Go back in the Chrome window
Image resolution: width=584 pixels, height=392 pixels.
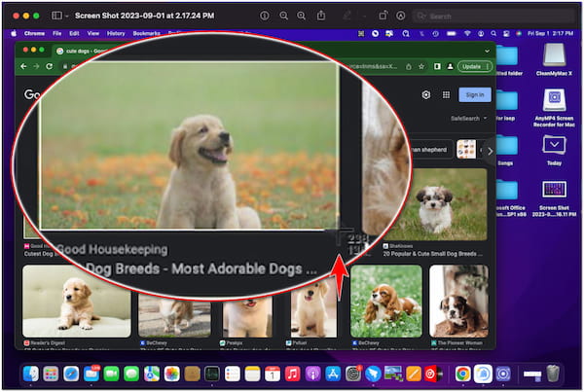[23, 66]
